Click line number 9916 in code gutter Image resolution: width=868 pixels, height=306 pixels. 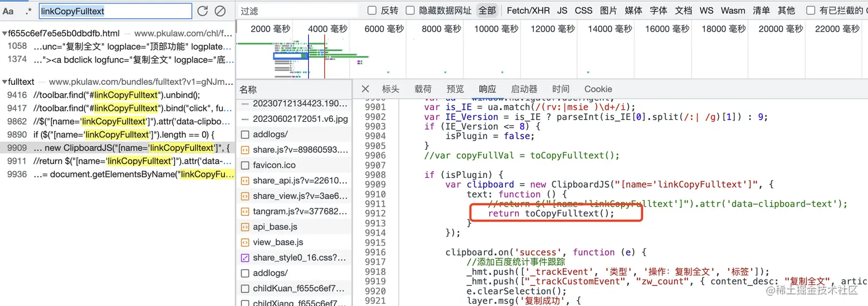pos(375,252)
